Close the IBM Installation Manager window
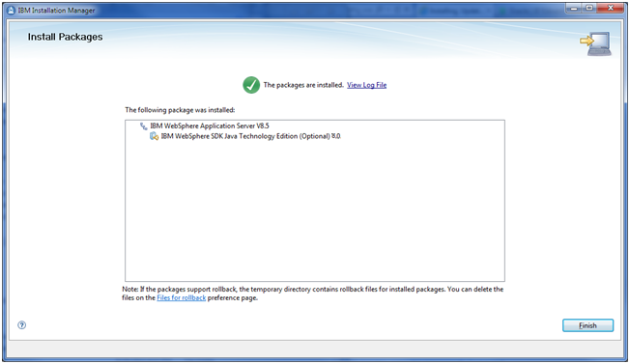The image size is (630, 364). (x=611, y=9)
